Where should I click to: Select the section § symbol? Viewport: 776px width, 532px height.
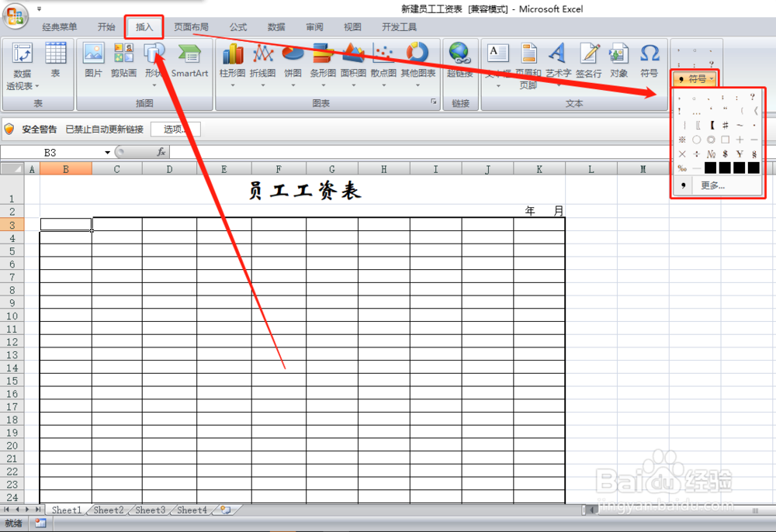[x=753, y=154]
